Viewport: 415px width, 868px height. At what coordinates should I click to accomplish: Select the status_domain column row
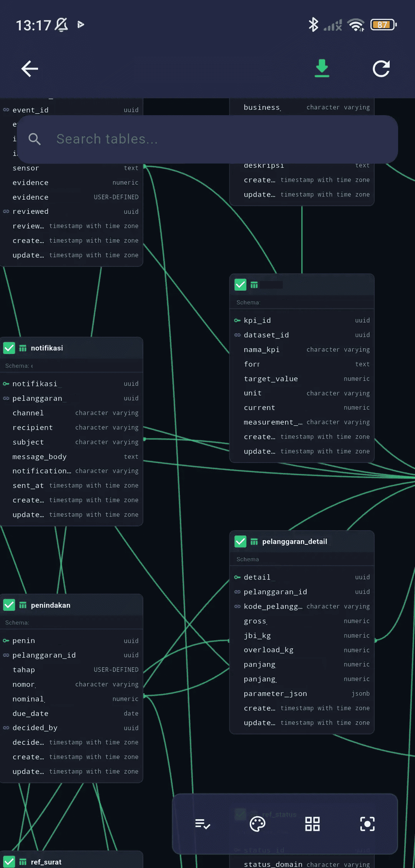click(x=302, y=864)
